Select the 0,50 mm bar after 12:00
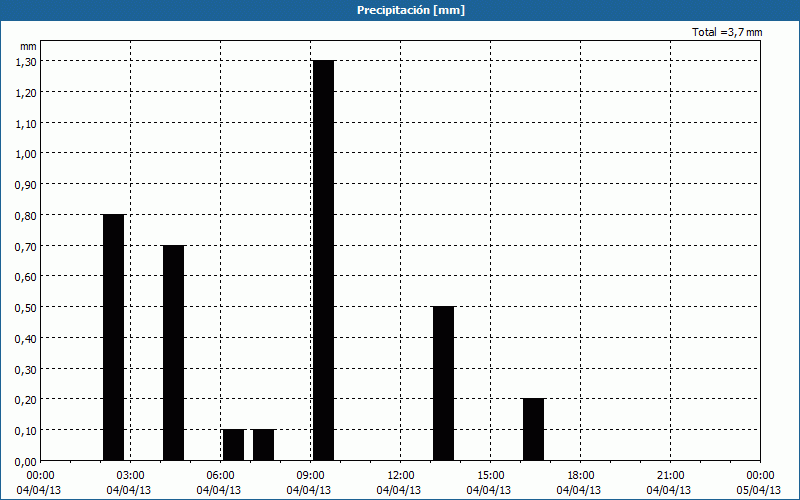This screenshot has height=500, width=800. pyautogui.click(x=443, y=383)
